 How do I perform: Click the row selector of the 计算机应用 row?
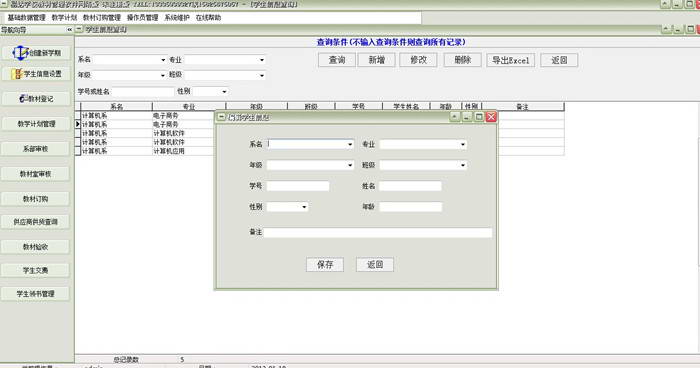pyautogui.click(x=78, y=151)
